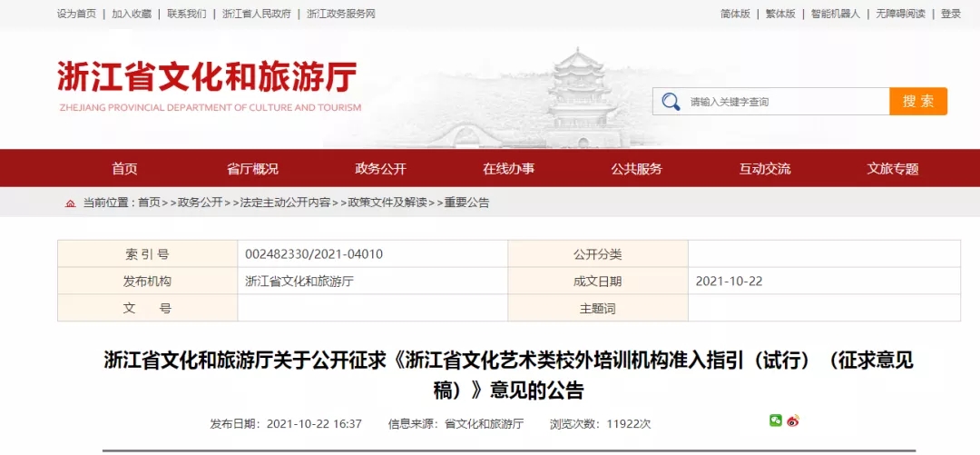Switch to 繁体版 language version

780,14
